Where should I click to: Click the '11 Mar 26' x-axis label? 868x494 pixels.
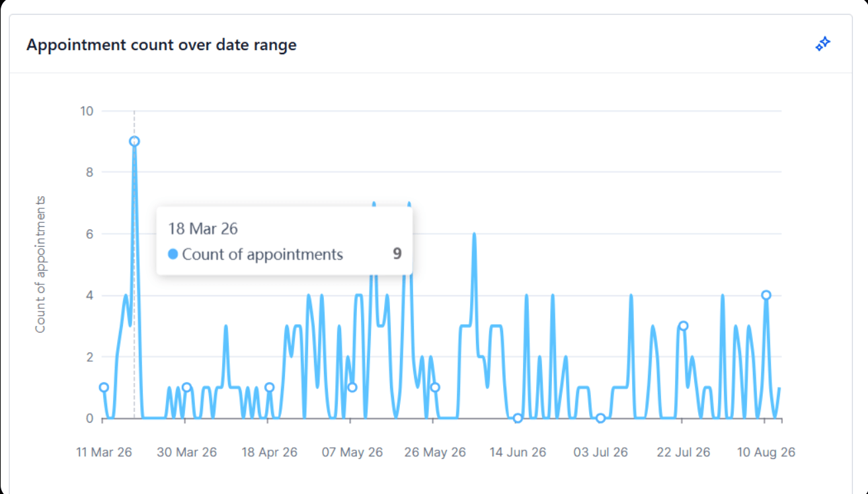(x=104, y=452)
